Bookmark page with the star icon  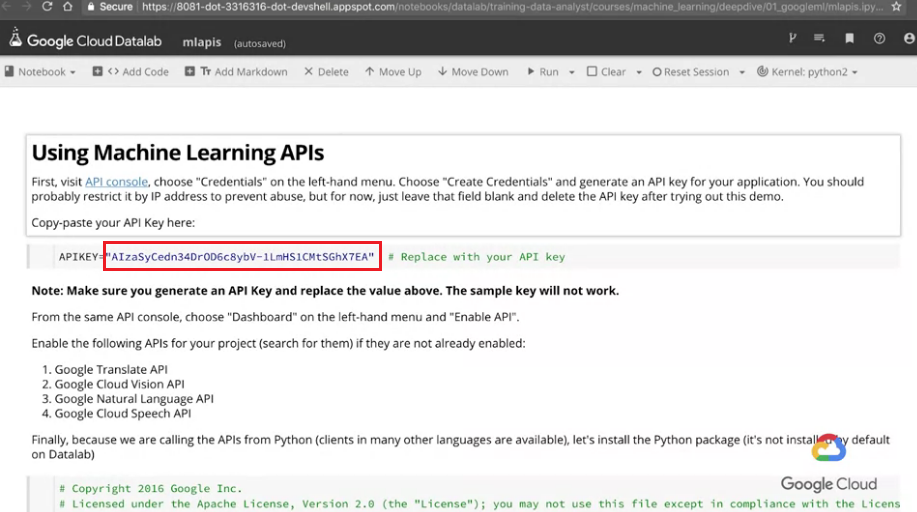[x=897, y=6]
